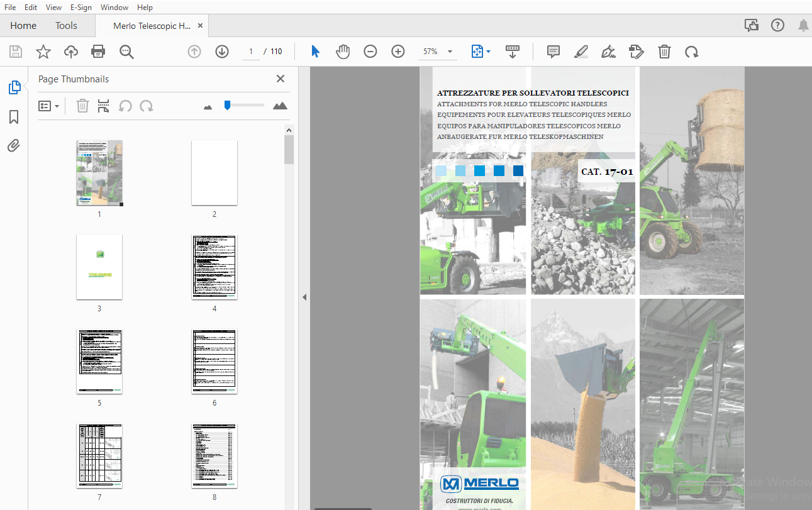Image resolution: width=812 pixels, height=510 pixels.
Task: Bookmark file with the star icon
Action: [43, 52]
